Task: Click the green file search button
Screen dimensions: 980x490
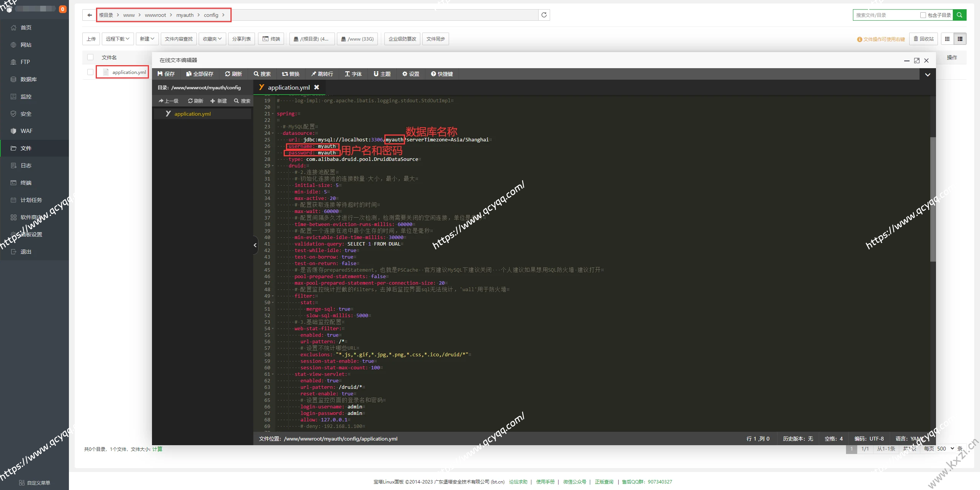Action: pos(959,15)
